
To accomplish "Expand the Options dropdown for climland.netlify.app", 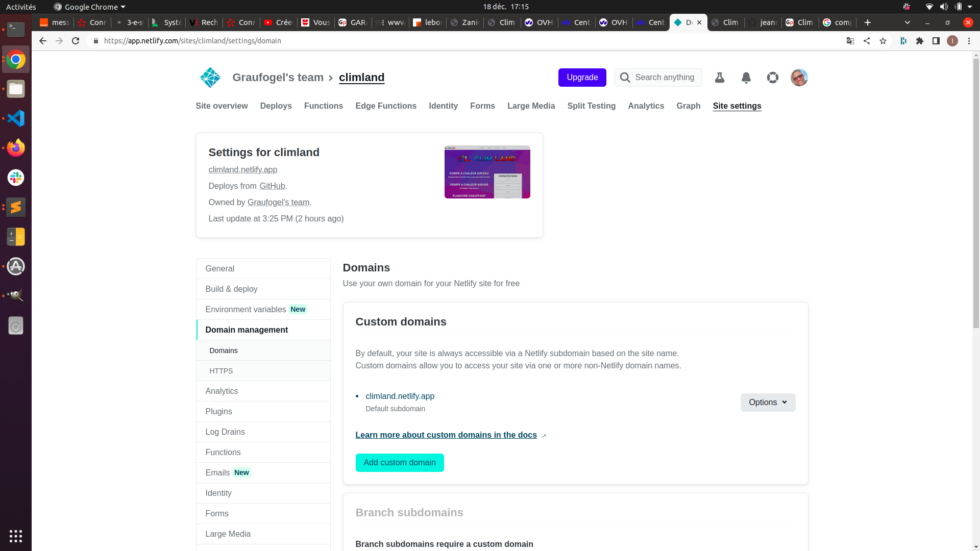I will tap(768, 403).
